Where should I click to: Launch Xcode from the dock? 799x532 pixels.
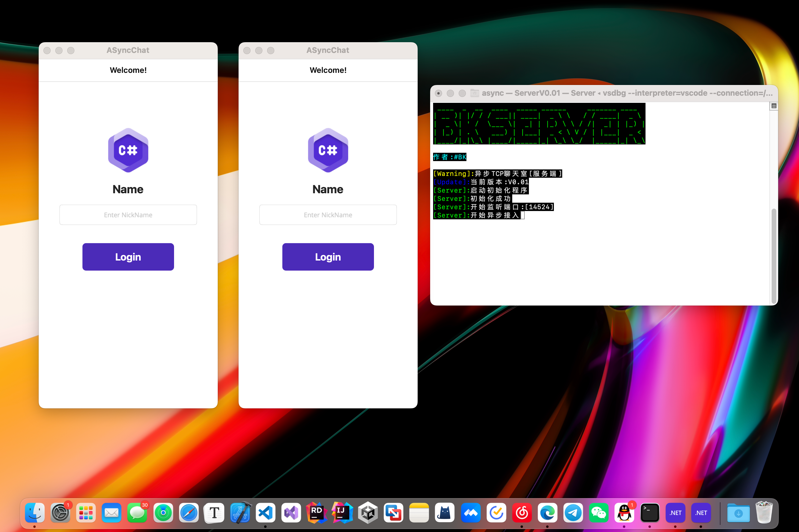point(240,512)
